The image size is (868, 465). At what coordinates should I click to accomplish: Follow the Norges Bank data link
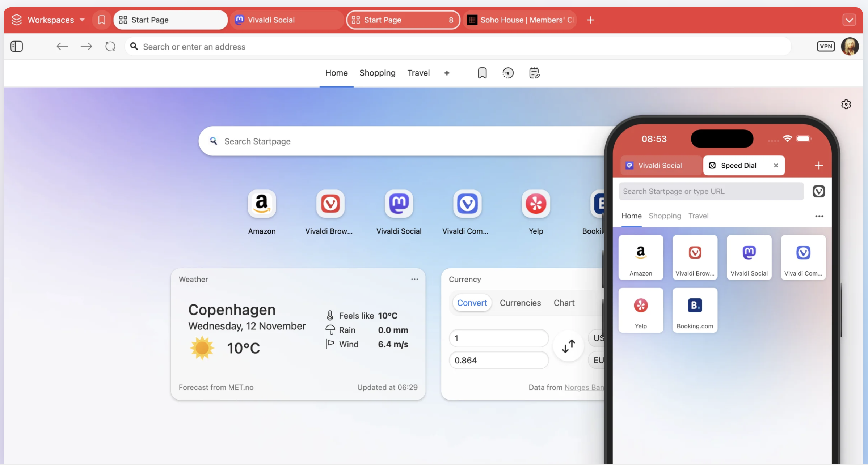pyautogui.click(x=583, y=387)
